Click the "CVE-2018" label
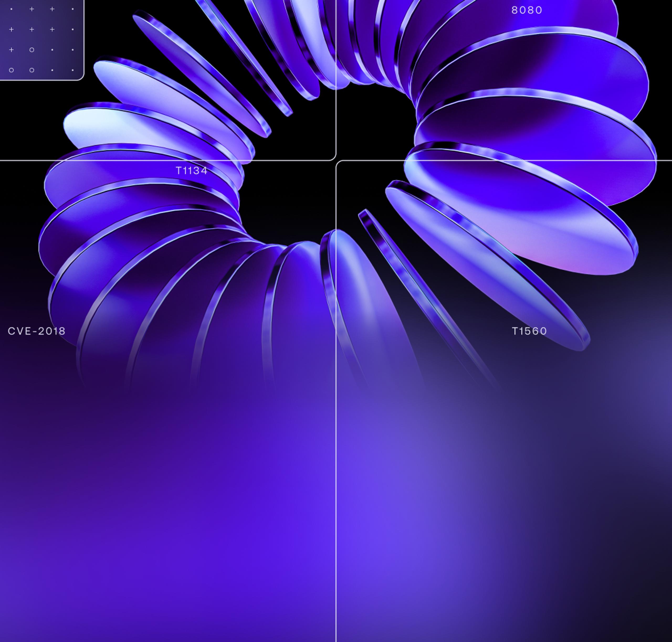The image size is (672, 642). 37,331
